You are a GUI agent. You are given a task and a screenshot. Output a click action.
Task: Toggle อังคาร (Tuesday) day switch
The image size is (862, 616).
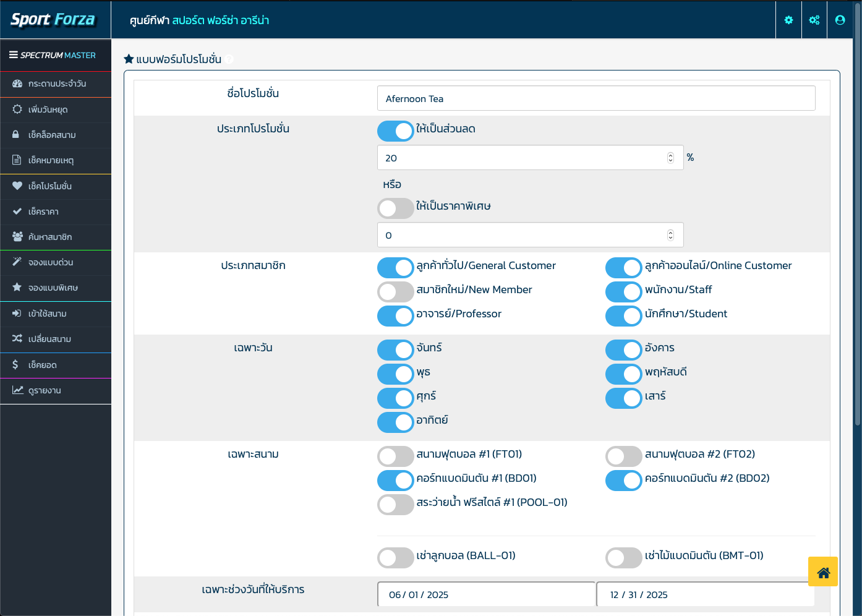click(x=624, y=350)
